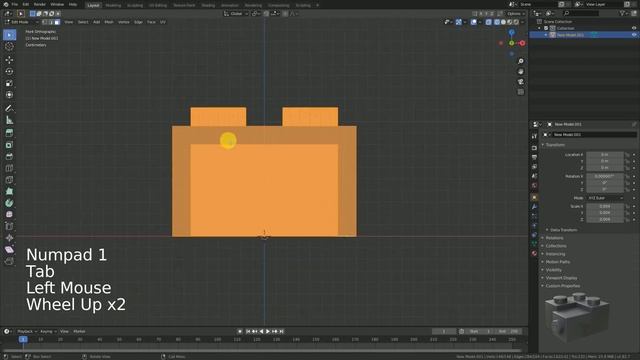Select the Spin tool
The width and height of the screenshot is (640, 360).
pyautogui.click(x=9, y=203)
